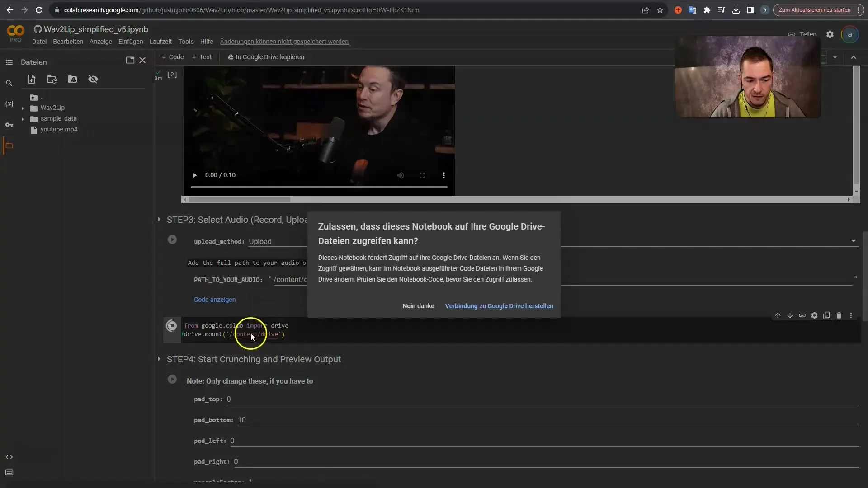Open cell more actions menu
This screenshot has width=868, height=488.
click(851, 315)
